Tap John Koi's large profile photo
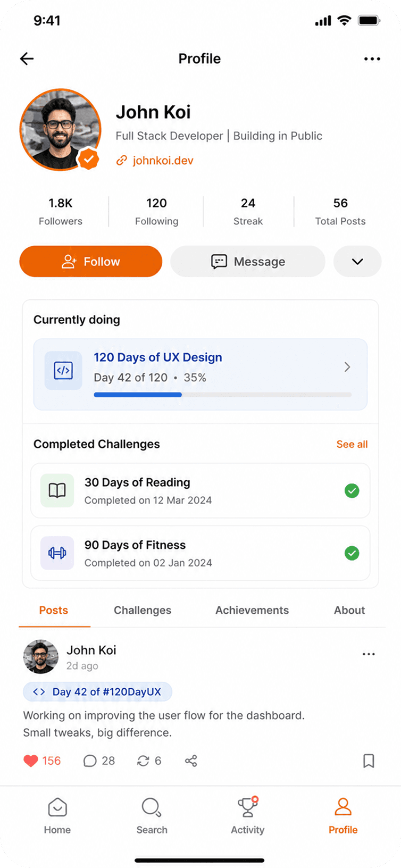The height and width of the screenshot is (868, 401). coord(60,130)
